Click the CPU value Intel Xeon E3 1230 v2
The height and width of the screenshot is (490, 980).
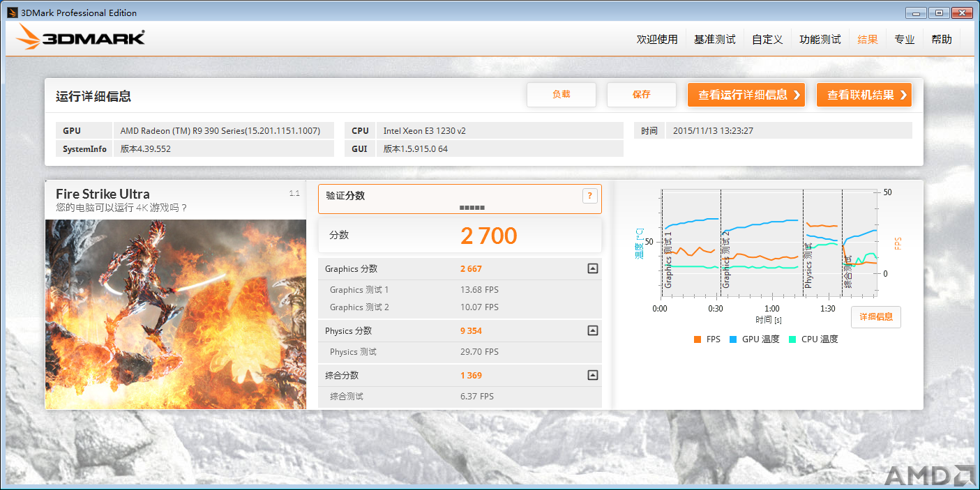(x=425, y=131)
